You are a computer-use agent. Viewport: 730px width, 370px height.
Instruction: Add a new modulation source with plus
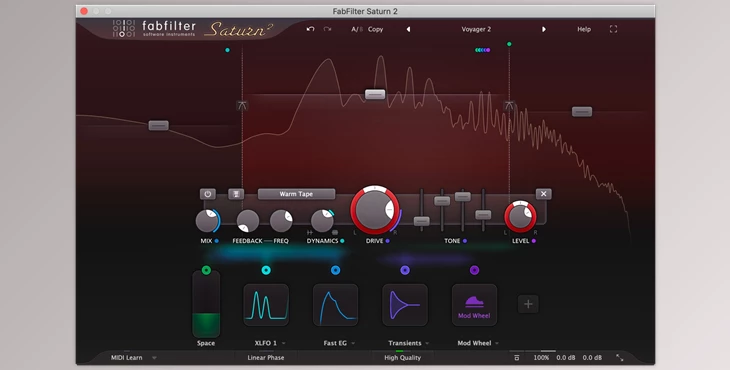528,304
